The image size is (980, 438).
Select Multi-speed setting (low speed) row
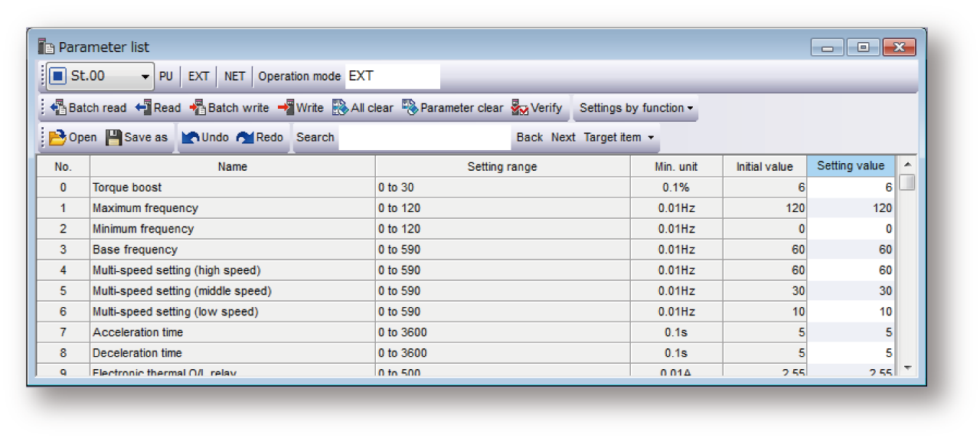click(175, 312)
